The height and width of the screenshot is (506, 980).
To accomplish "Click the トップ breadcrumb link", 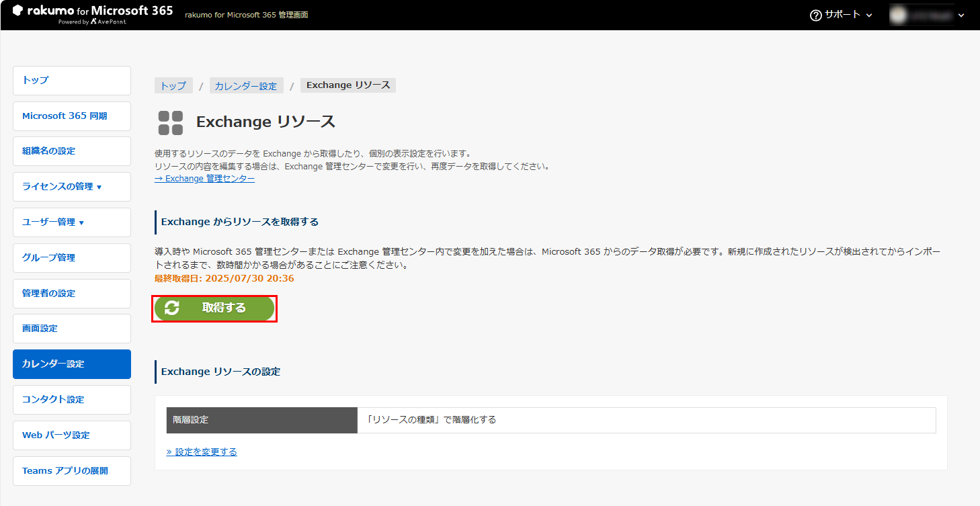I will tap(173, 86).
